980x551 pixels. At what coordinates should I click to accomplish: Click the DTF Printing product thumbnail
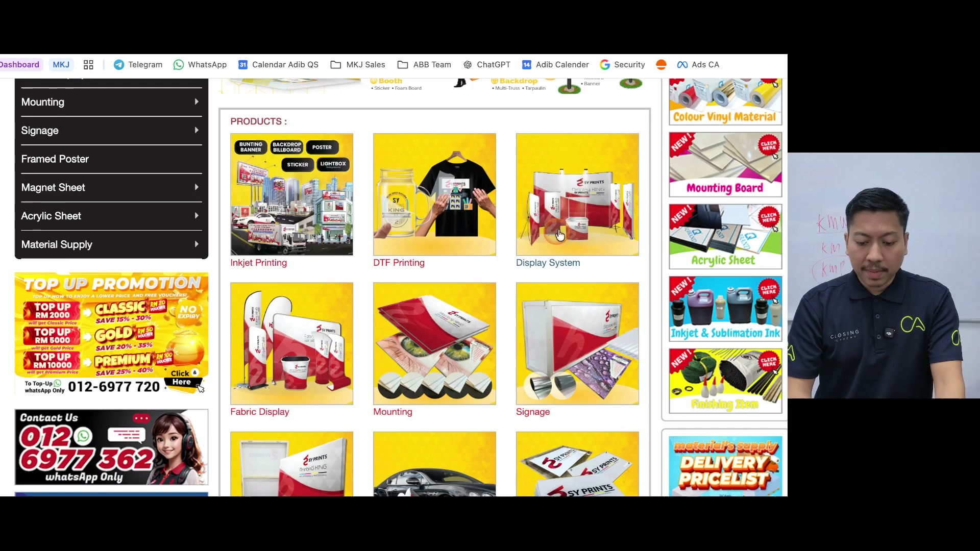(x=434, y=194)
